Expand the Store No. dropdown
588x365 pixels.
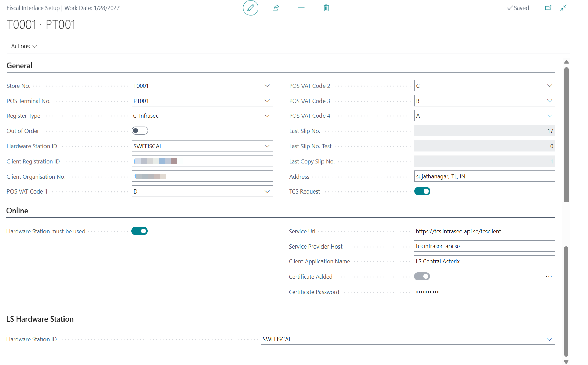(267, 86)
